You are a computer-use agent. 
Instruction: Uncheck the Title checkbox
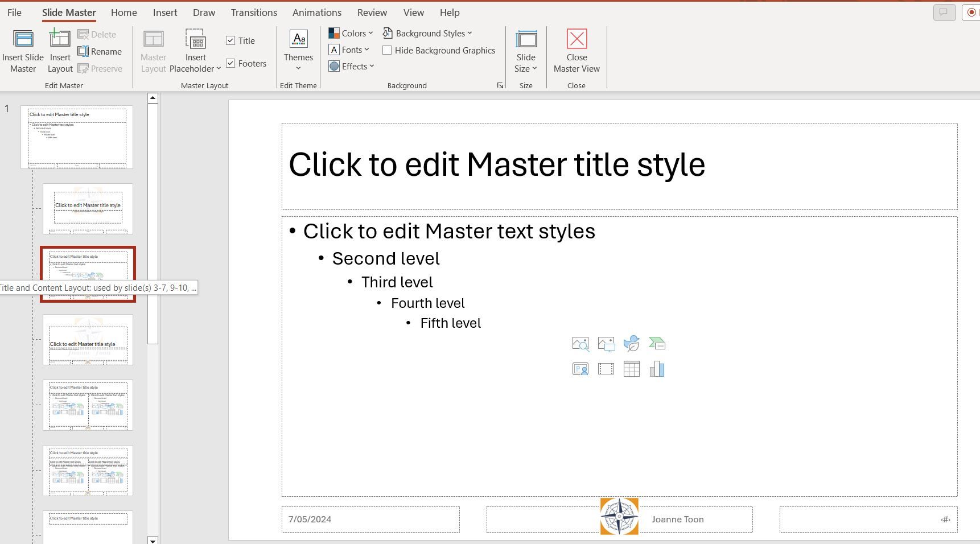click(x=230, y=40)
